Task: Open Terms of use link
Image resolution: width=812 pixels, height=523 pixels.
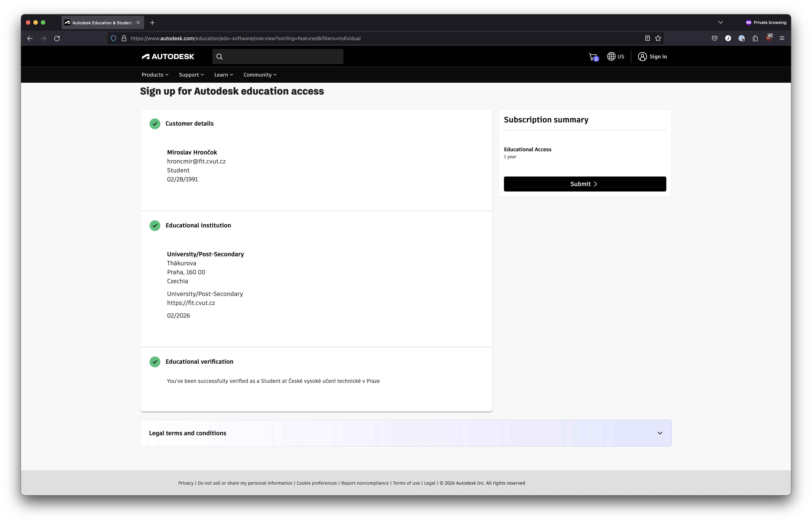Action: (x=406, y=483)
